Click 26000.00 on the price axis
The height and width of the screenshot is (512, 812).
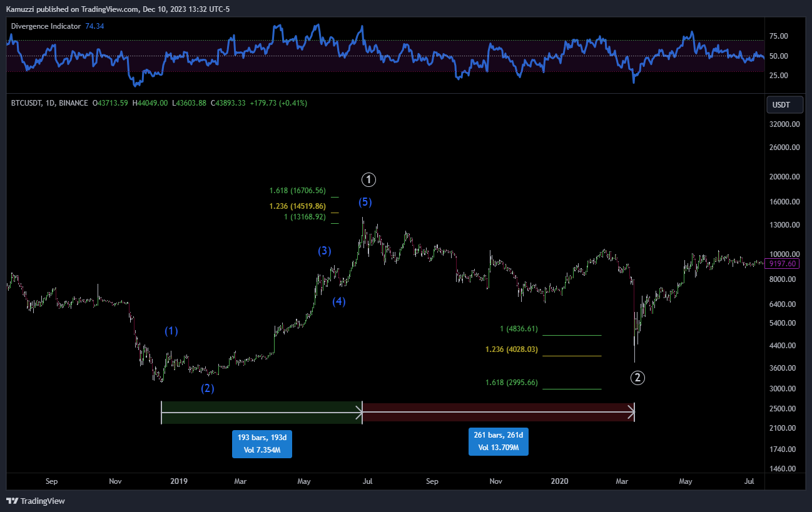[x=786, y=148]
